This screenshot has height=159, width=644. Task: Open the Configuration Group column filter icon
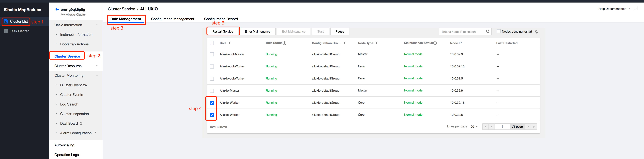pos(345,43)
